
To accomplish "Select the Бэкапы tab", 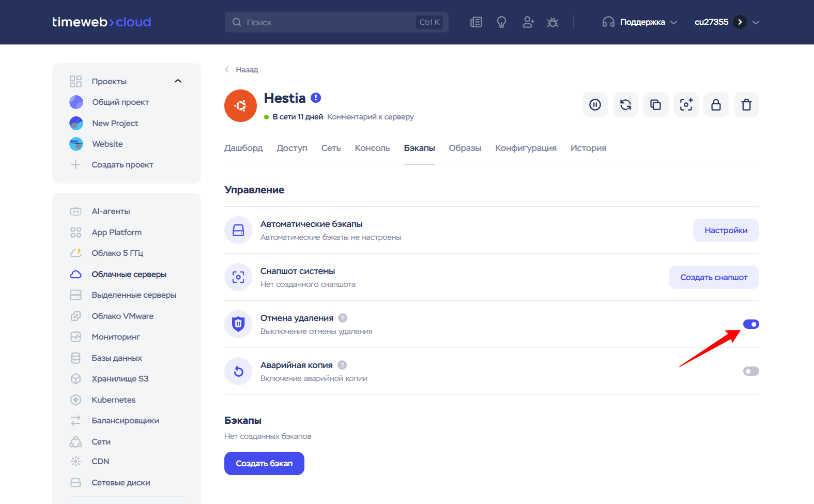I will click(x=419, y=148).
